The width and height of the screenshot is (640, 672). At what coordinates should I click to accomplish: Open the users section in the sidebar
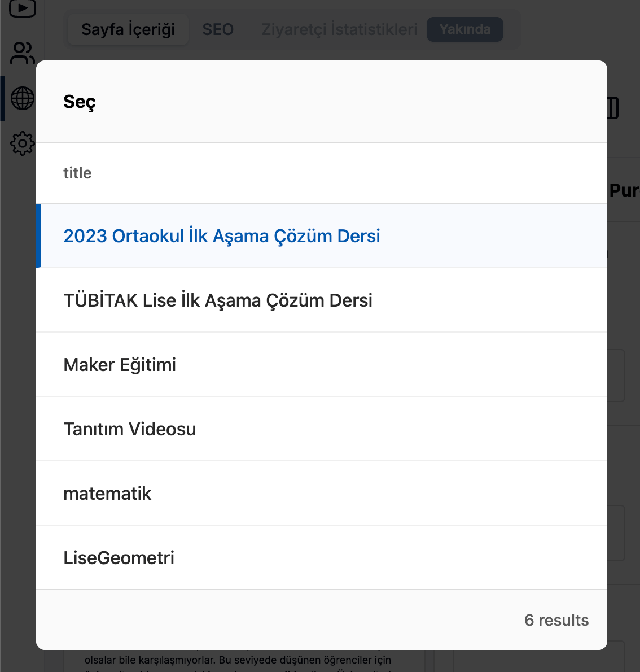[x=23, y=54]
